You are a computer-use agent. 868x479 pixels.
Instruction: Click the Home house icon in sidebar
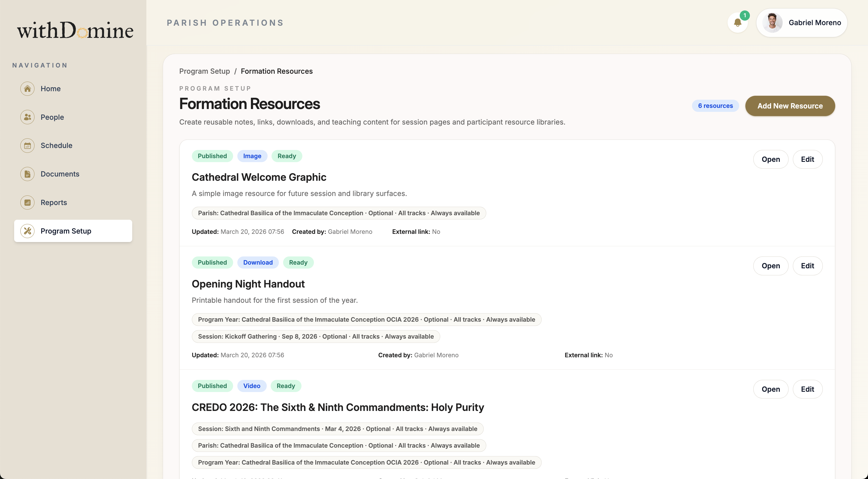pos(27,89)
